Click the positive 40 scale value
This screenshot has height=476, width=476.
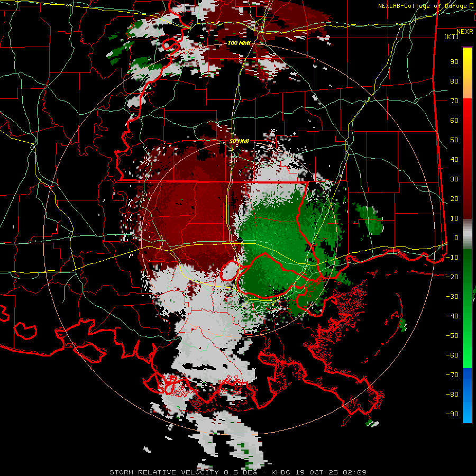(x=454, y=159)
